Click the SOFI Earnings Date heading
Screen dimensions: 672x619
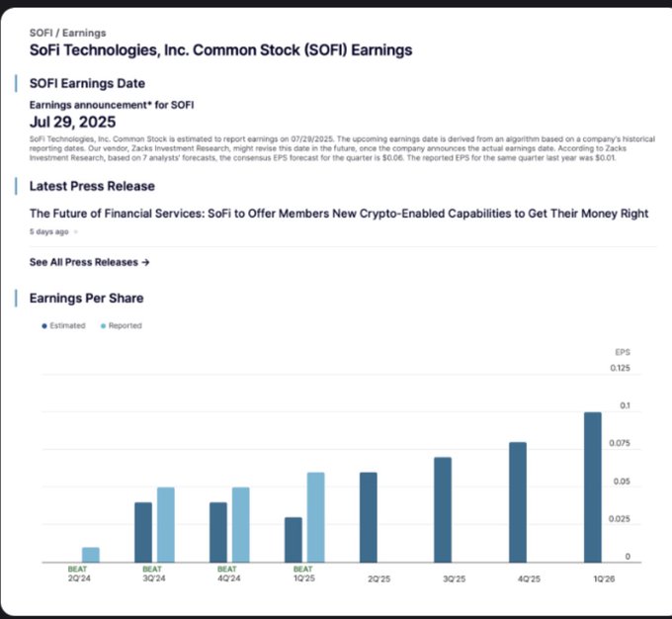click(x=87, y=83)
